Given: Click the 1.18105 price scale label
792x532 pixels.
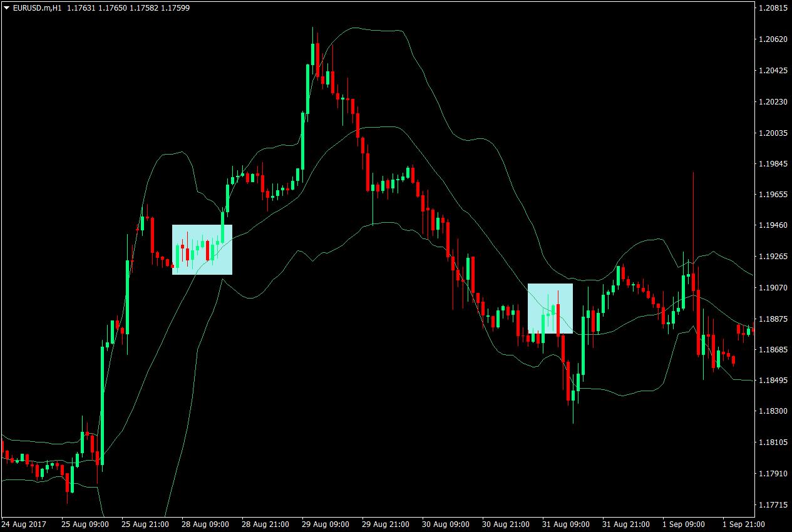Looking at the screenshot, I should tap(772, 442).
